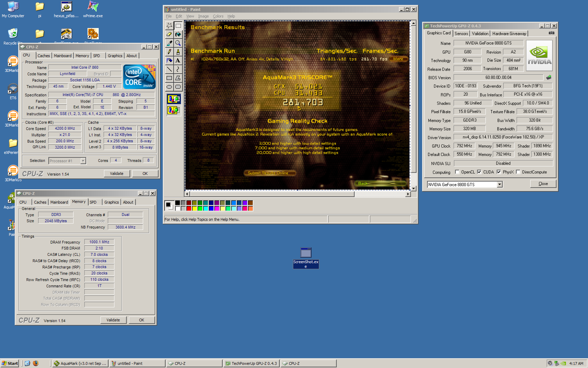Image resolution: width=588 pixels, height=368 pixels.
Task: Switch to Mainboard tab in top CPU-Z window
Action: click(62, 56)
